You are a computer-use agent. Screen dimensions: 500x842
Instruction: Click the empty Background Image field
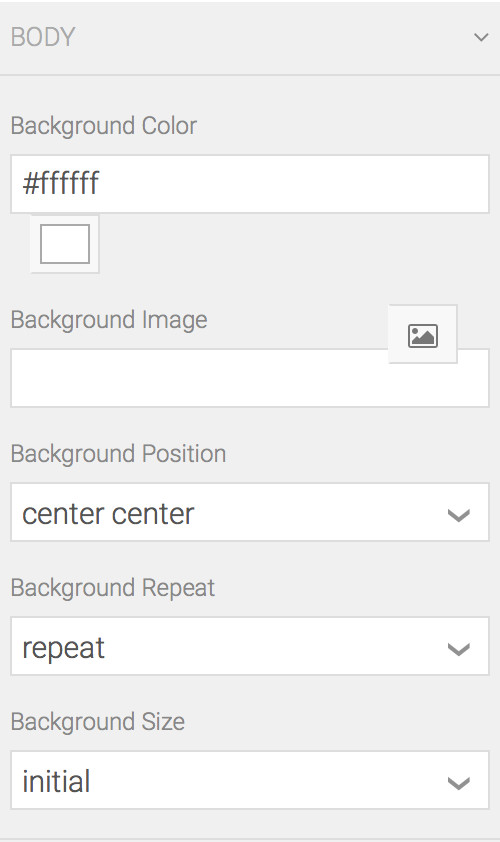point(250,378)
